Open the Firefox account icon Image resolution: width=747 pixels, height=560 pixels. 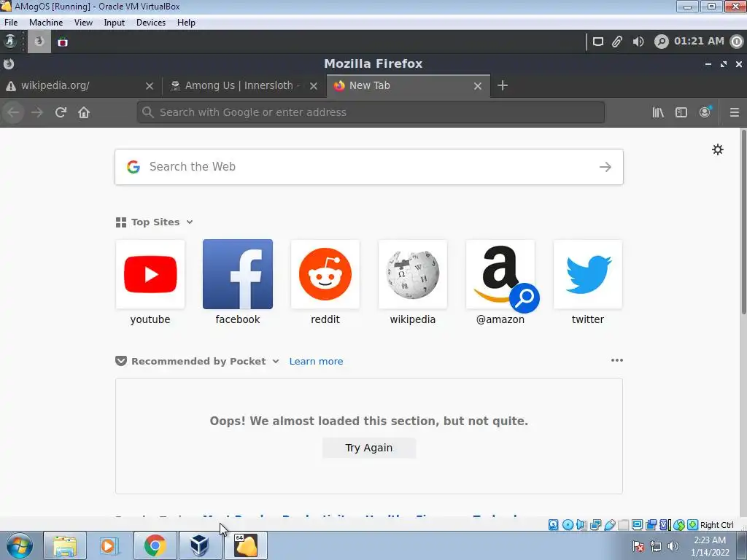[705, 112]
